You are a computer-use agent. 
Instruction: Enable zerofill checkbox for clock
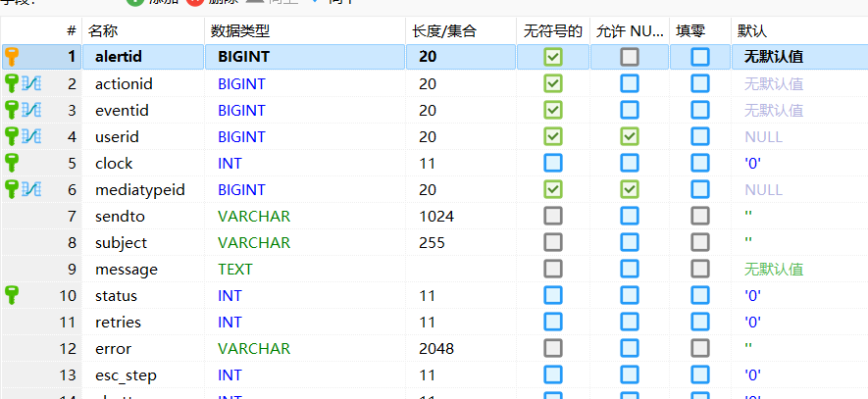700,164
